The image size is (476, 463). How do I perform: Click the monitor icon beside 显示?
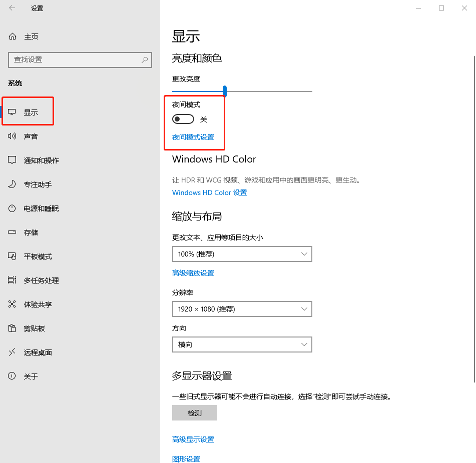click(12, 112)
